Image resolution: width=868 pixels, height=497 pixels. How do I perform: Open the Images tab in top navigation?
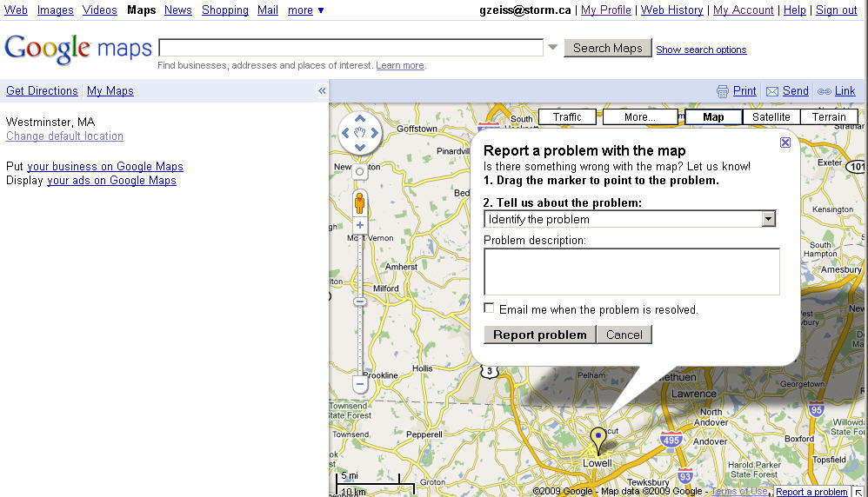click(x=55, y=10)
